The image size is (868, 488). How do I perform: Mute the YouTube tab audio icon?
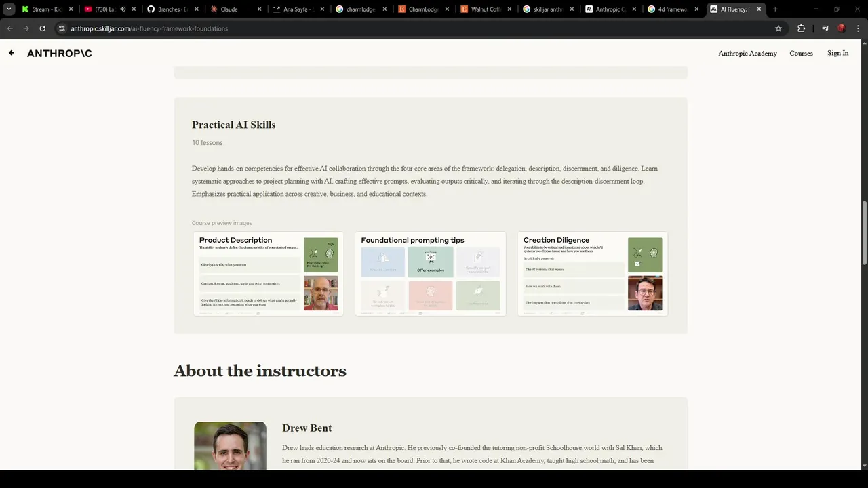tap(123, 9)
